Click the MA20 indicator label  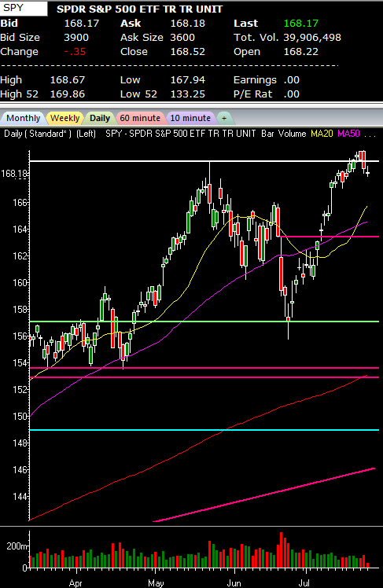pyautogui.click(x=322, y=134)
